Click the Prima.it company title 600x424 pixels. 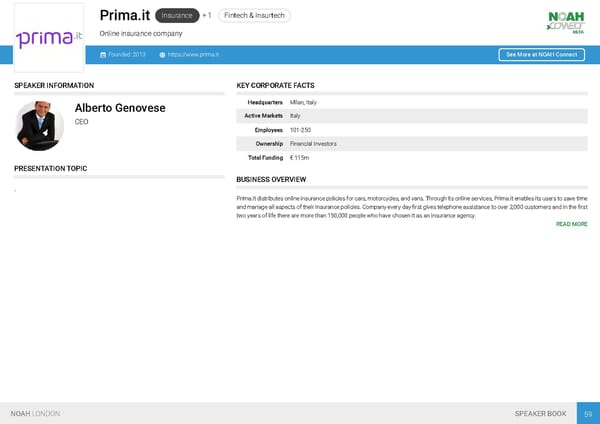pos(124,15)
